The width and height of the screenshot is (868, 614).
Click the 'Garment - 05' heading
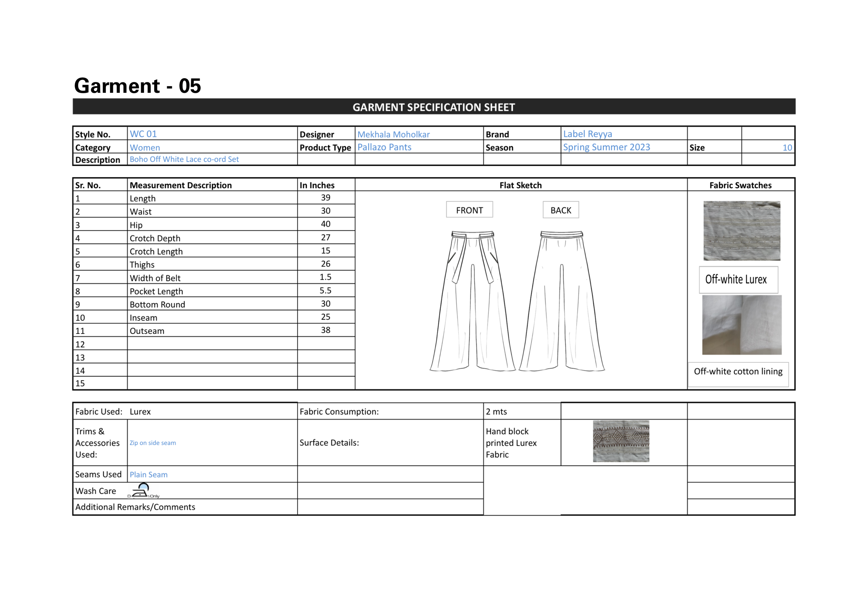point(137,86)
